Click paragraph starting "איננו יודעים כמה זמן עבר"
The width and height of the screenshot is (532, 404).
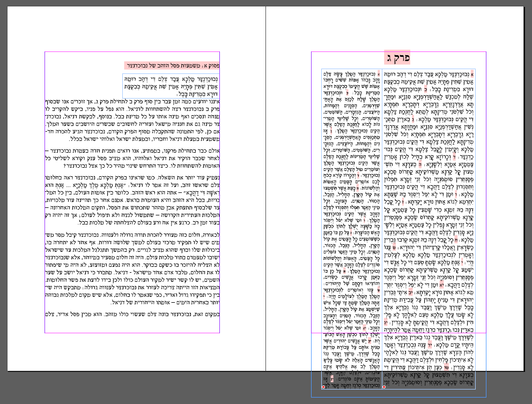coord(132,121)
